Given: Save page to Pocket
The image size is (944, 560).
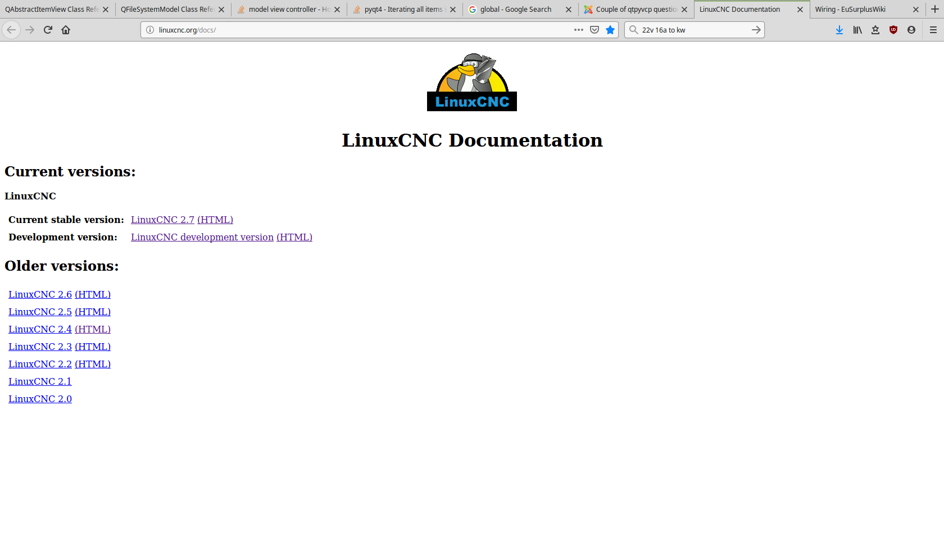Looking at the screenshot, I should click(594, 30).
